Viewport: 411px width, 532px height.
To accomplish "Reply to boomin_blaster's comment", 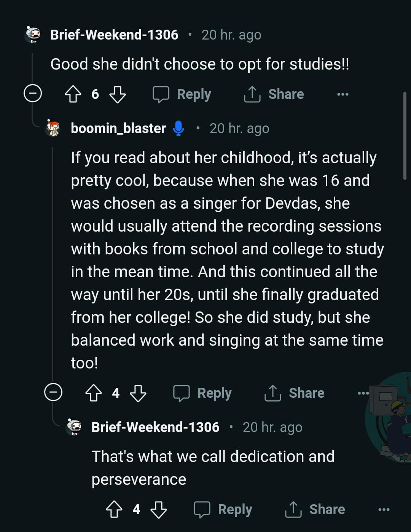I will click(203, 393).
